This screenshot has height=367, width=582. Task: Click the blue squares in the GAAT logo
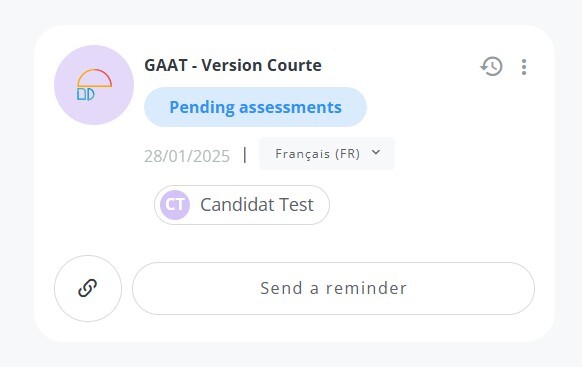(86, 94)
